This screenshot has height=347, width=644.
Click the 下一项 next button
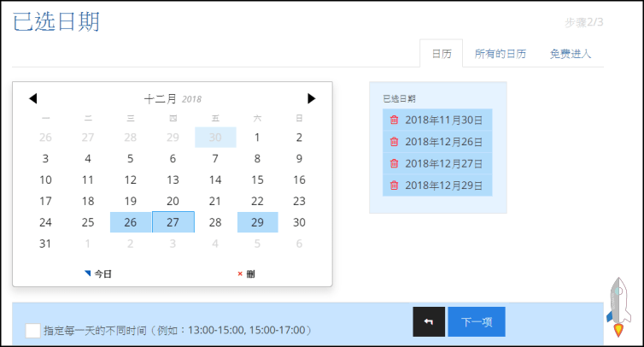pos(476,321)
